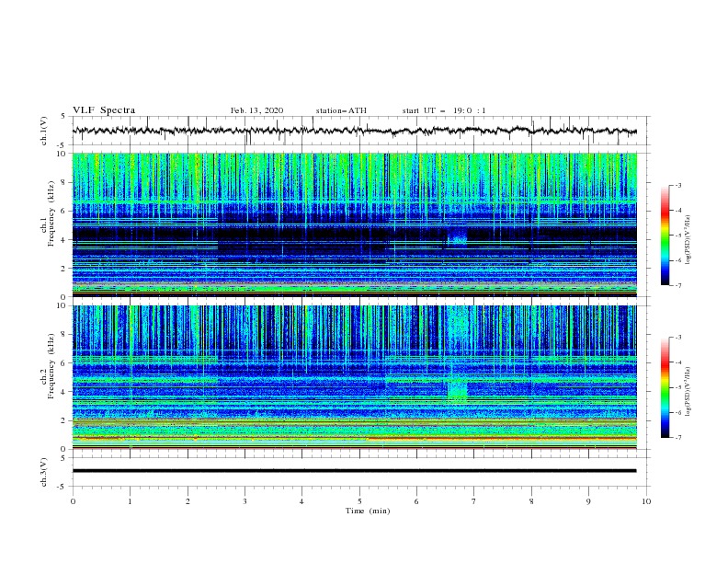Click time axis tick label "3"
728x563 pixels.
[x=245, y=501]
